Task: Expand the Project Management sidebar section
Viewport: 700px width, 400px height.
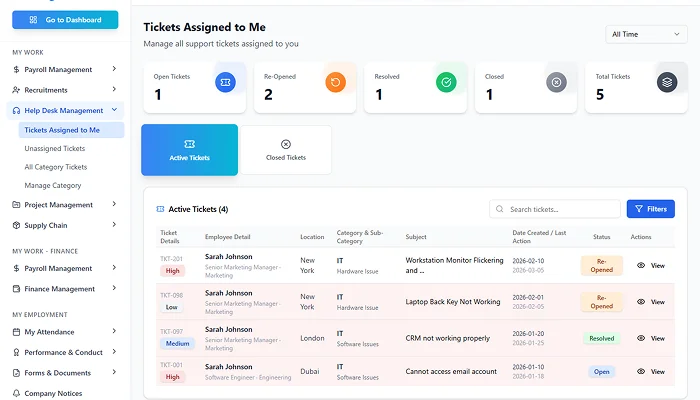Action: pos(65,205)
